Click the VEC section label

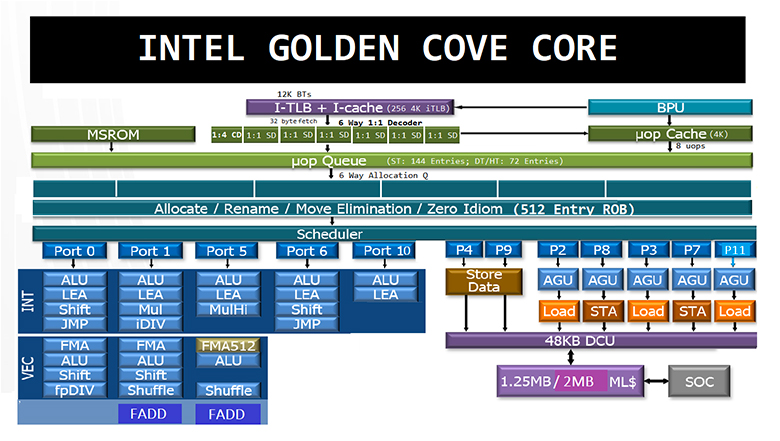(x=28, y=368)
